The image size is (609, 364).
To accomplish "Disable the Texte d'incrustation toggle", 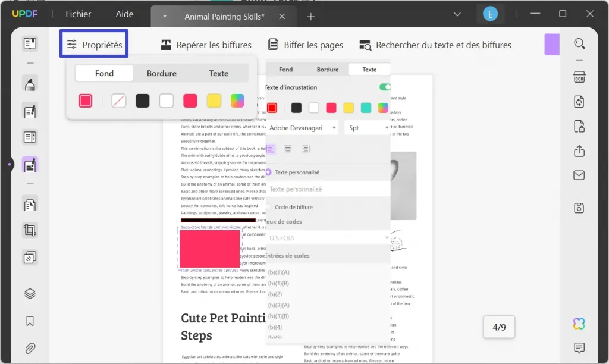I will [x=384, y=86].
